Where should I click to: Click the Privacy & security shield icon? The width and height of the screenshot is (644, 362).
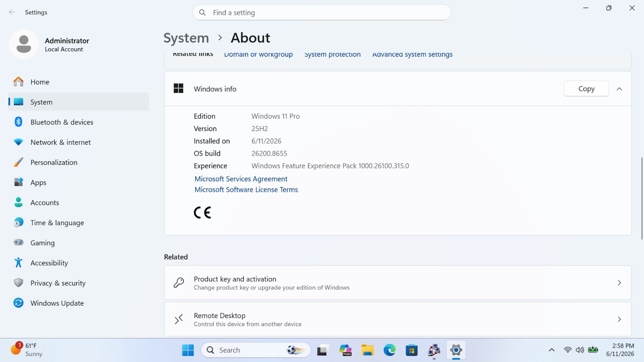click(19, 283)
